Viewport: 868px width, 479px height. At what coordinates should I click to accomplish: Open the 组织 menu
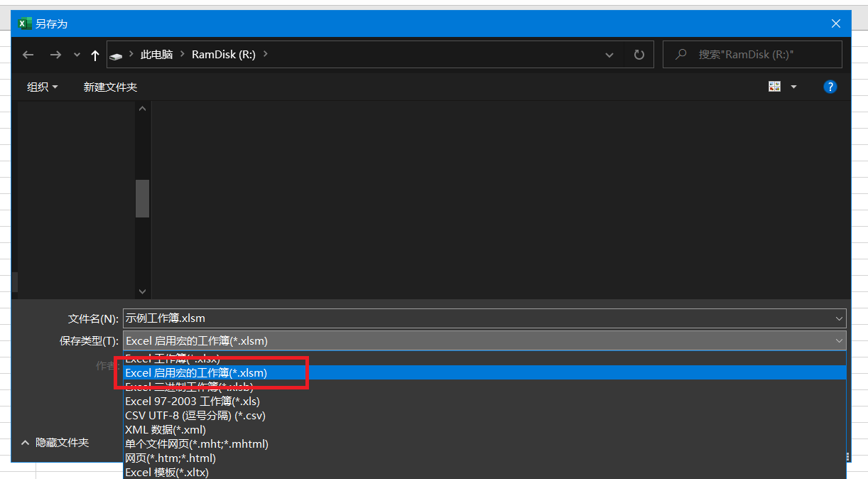coord(43,87)
